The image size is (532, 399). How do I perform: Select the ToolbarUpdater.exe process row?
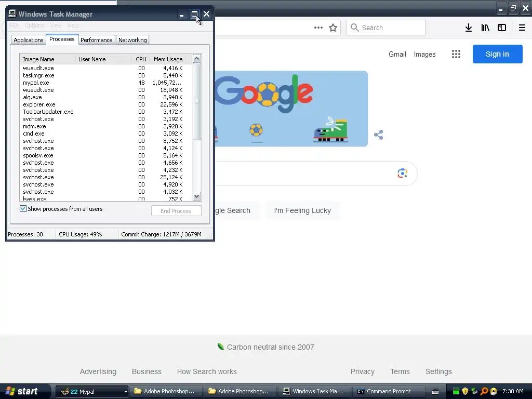(106, 112)
